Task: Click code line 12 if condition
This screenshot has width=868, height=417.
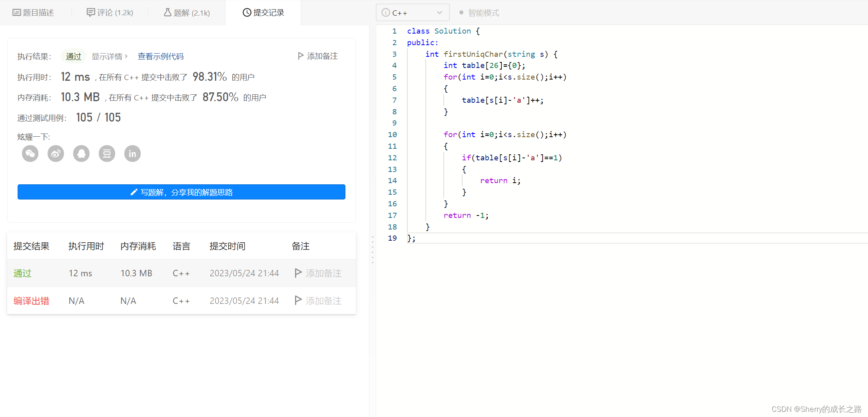Action: (x=512, y=158)
